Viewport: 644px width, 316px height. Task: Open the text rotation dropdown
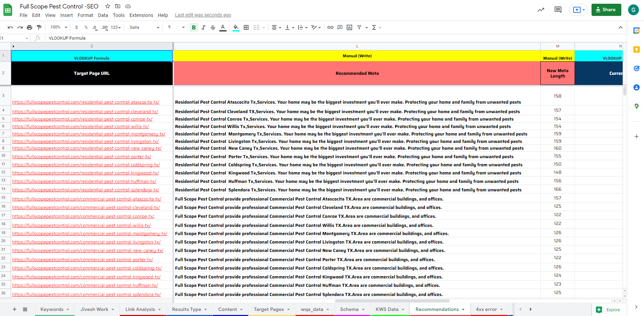point(316,27)
